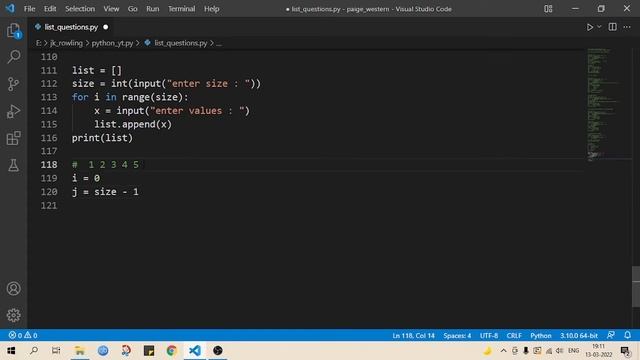Click the vertical editor scrollbar thumb

click(636, 287)
